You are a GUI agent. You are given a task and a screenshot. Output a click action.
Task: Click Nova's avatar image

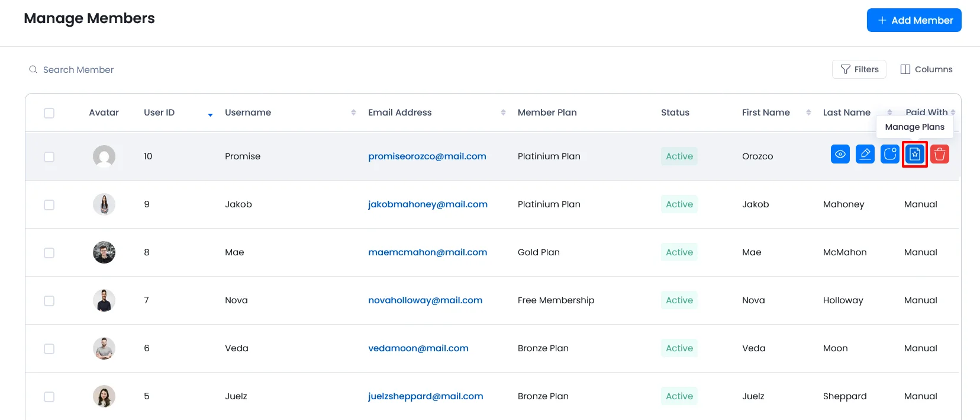point(104,300)
